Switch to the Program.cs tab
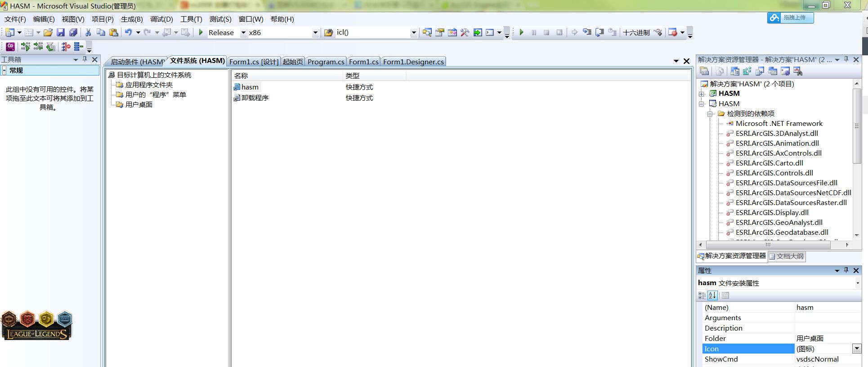 (x=326, y=62)
